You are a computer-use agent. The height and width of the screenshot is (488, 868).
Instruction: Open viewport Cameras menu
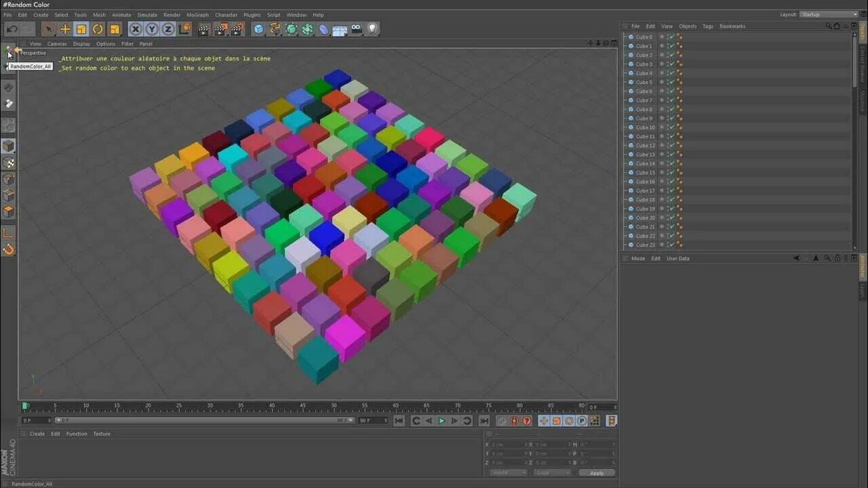point(57,44)
